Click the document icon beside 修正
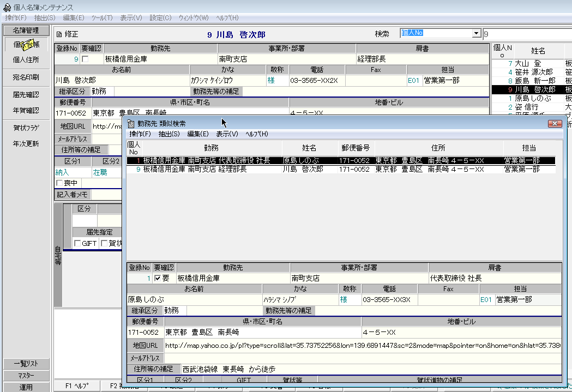572x392 pixels. tap(59, 34)
